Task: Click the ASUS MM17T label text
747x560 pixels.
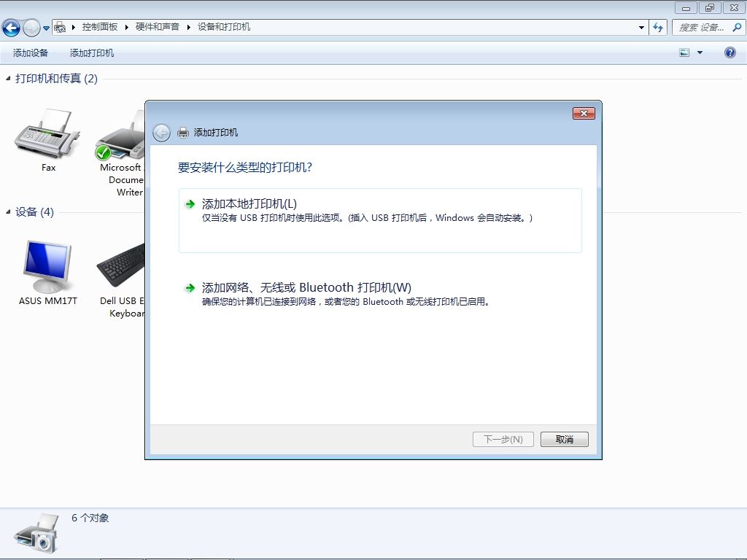Action: 47,301
